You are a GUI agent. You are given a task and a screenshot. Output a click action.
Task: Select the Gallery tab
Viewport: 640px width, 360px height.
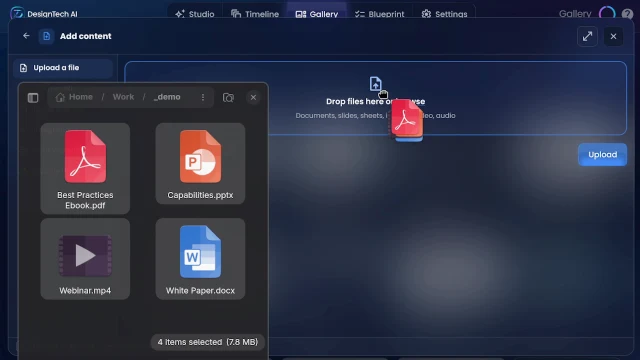point(317,14)
